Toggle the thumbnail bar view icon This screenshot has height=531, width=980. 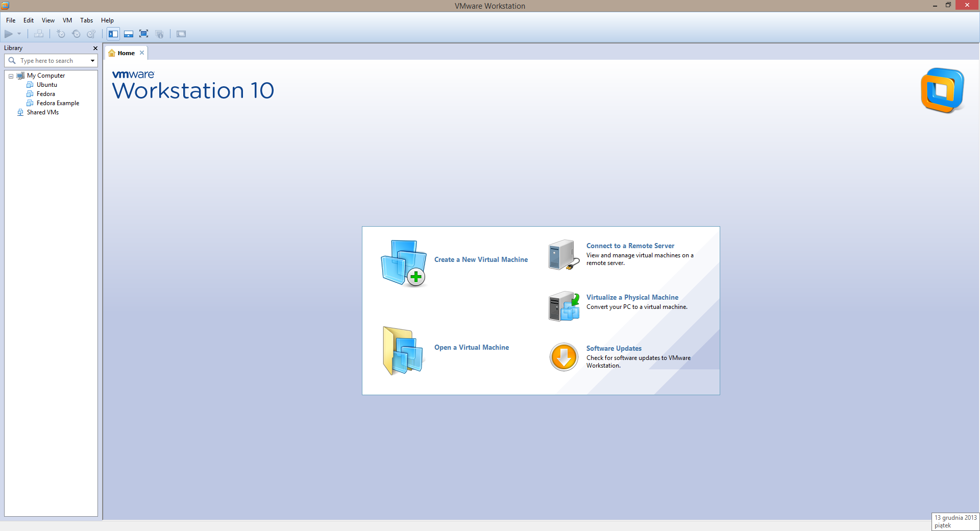(129, 34)
